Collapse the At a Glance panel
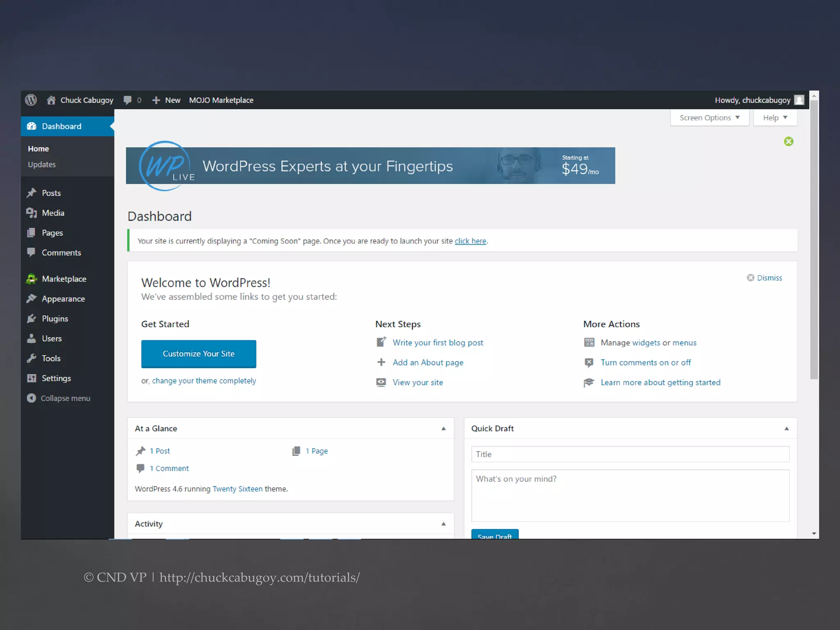Screen dimensions: 840x630 pos(443,429)
